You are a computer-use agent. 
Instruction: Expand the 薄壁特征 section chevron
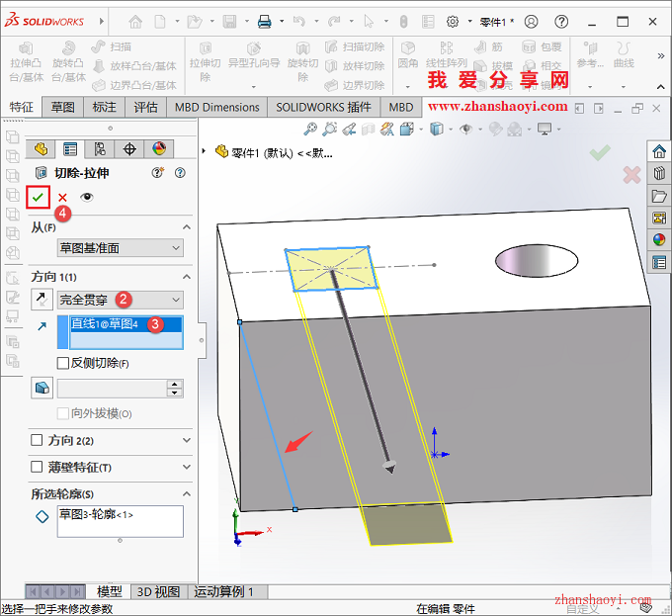point(187,467)
